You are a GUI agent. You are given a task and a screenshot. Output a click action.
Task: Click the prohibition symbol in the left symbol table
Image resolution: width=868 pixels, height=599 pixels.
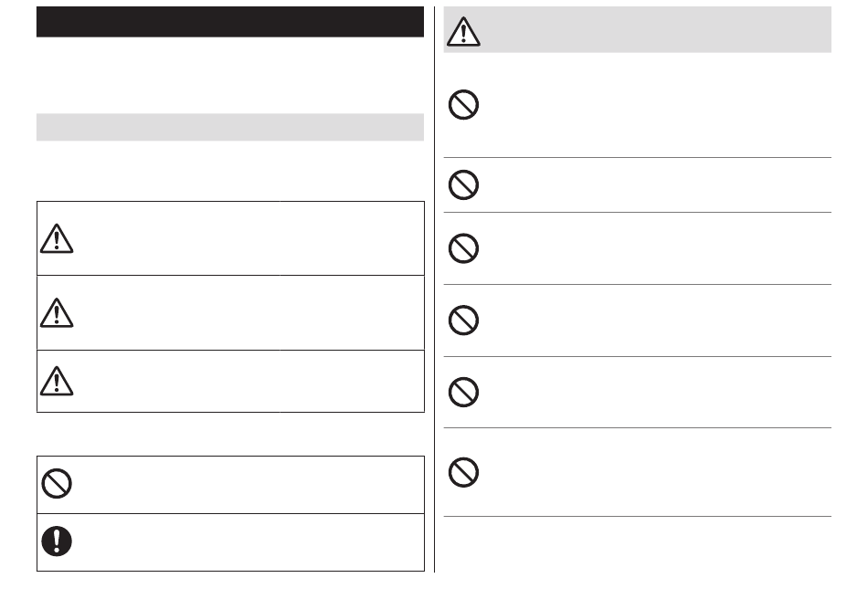[57, 484]
